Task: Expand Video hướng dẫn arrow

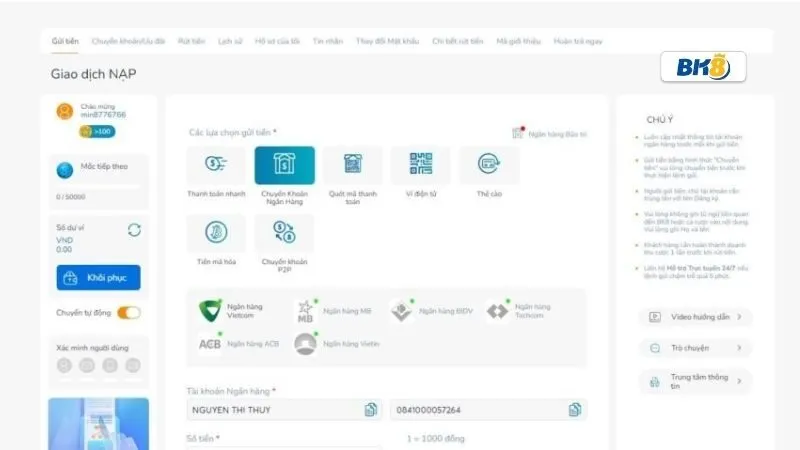Action: 739,317
